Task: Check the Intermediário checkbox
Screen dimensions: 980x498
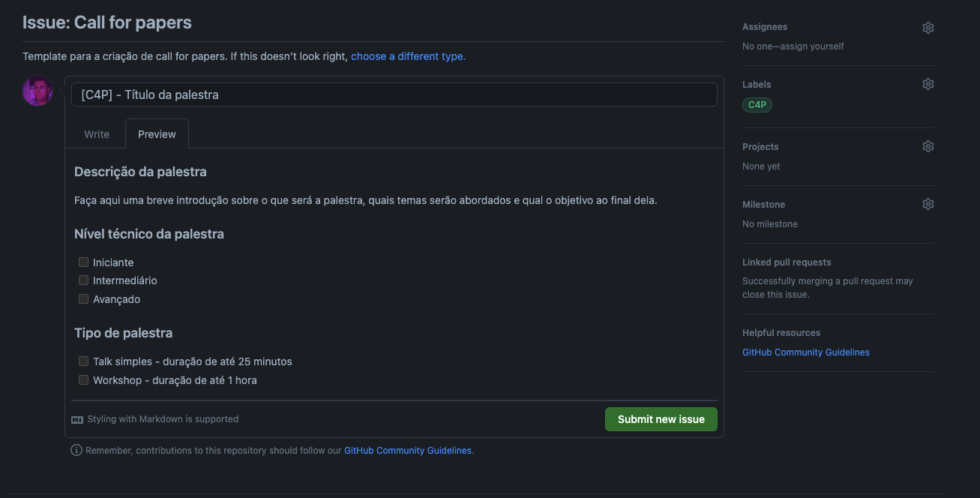Action: pos(84,280)
